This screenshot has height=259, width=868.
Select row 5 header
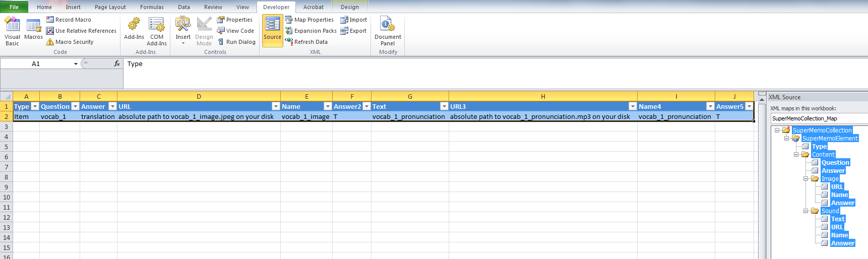point(7,147)
